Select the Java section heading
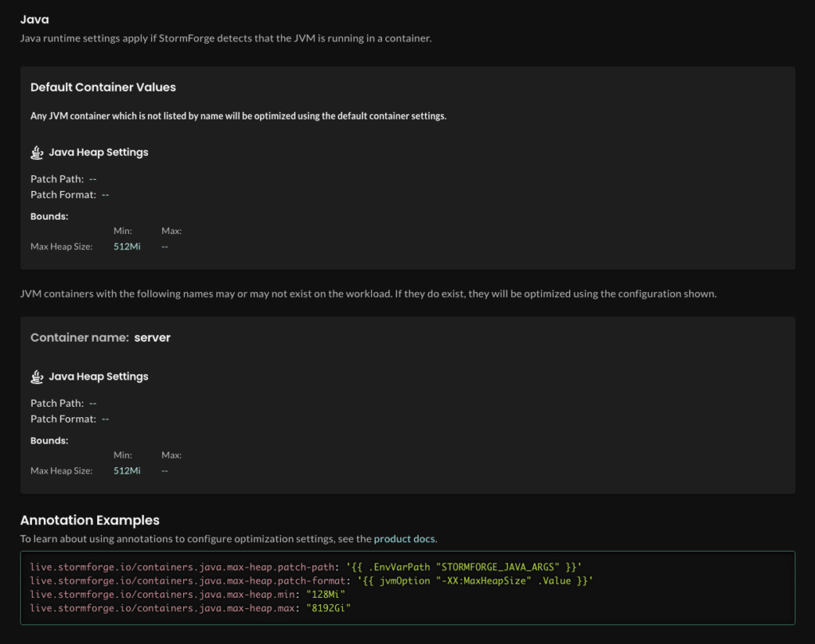The image size is (815, 644). (34, 19)
